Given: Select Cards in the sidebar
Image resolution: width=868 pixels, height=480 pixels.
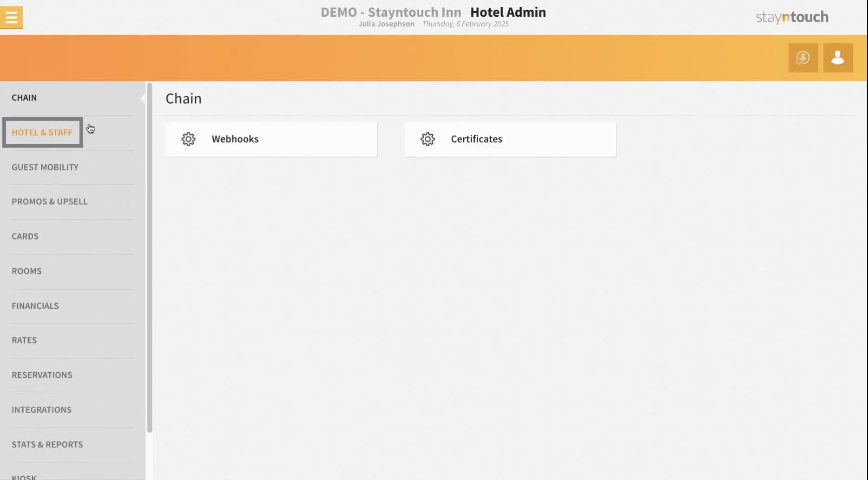Looking at the screenshot, I should pos(25,236).
